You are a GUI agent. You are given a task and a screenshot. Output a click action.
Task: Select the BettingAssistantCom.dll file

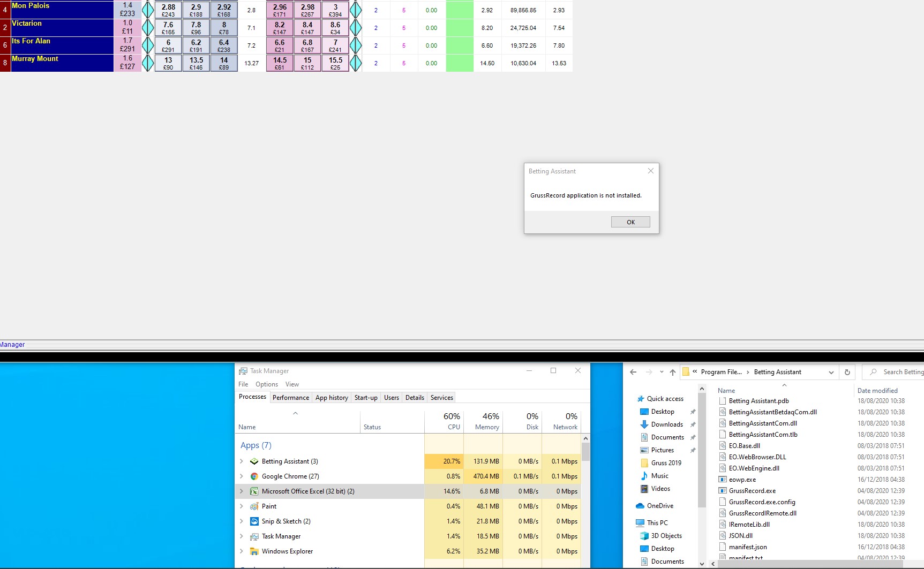(763, 423)
